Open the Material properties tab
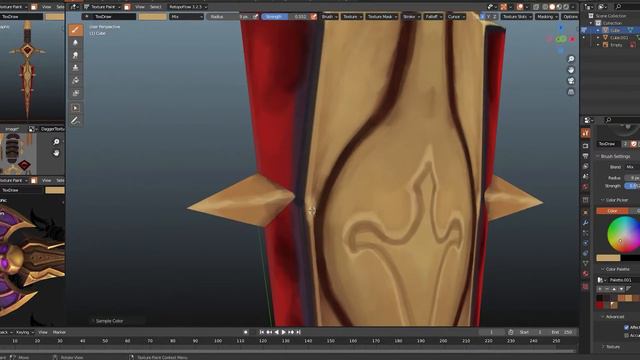Image resolution: width=640 pixels, height=360 pixels. [x=586, y=274]
